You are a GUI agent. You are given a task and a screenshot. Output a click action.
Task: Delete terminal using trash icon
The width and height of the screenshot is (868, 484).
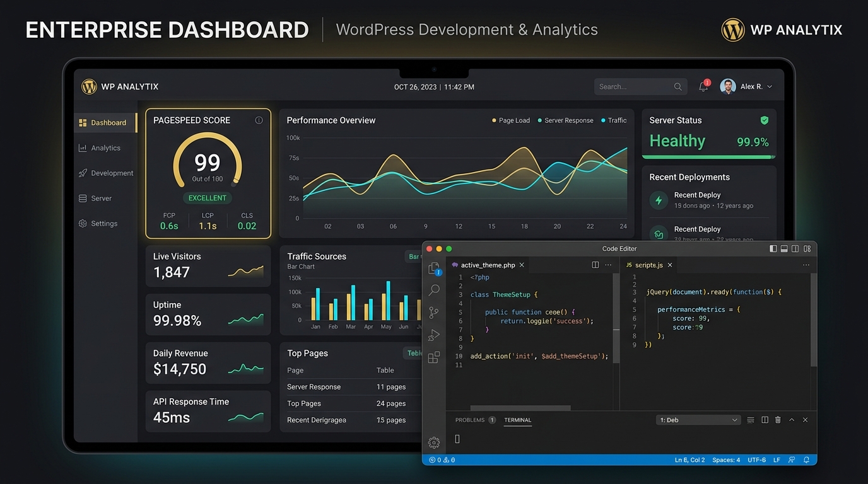pos(778,420)
